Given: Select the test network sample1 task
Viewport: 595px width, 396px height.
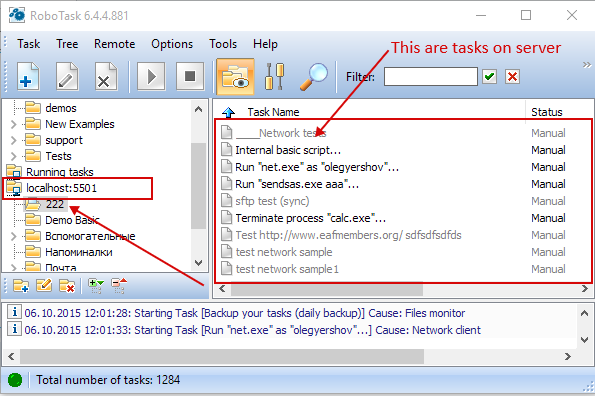Looking at the screenshot, I should 287,269.
